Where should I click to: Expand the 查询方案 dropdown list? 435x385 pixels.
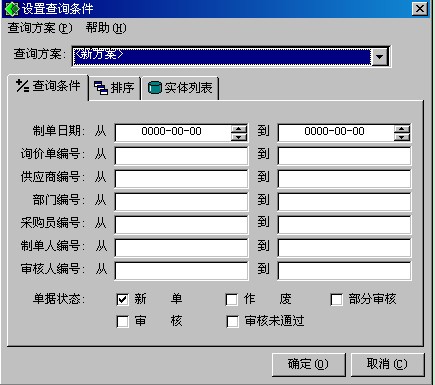tap(379, 57)
